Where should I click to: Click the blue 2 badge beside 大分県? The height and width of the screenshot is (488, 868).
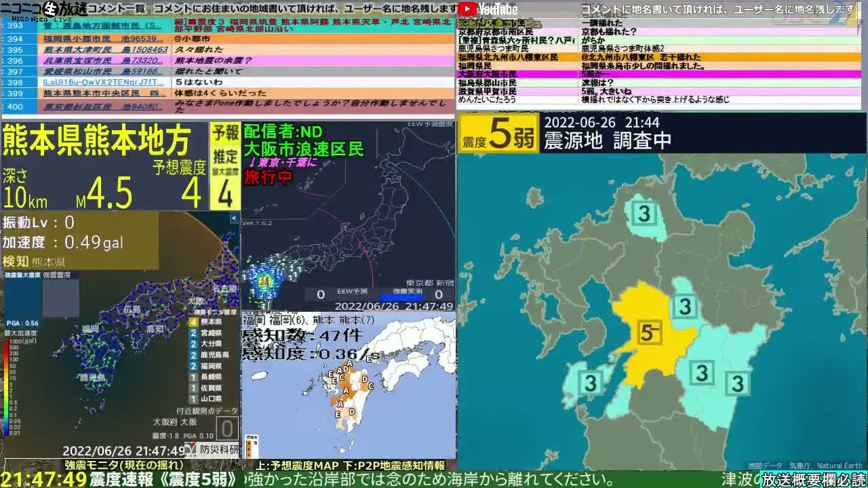(193, 344)
